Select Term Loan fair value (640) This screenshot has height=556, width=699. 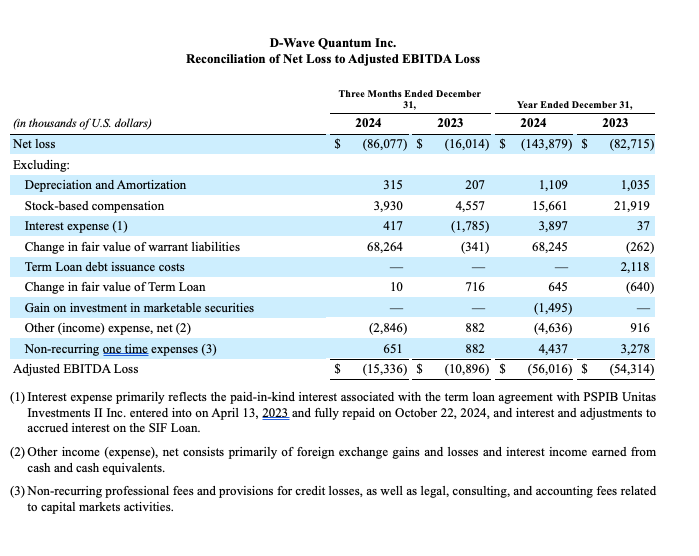(x=640, y=287)
